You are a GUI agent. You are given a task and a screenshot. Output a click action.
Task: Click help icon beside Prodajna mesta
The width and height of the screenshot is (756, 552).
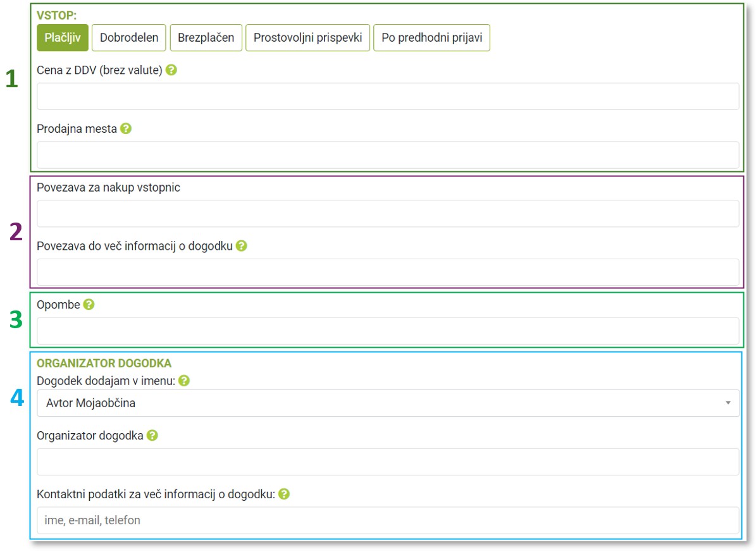click(x=126, y=128)
